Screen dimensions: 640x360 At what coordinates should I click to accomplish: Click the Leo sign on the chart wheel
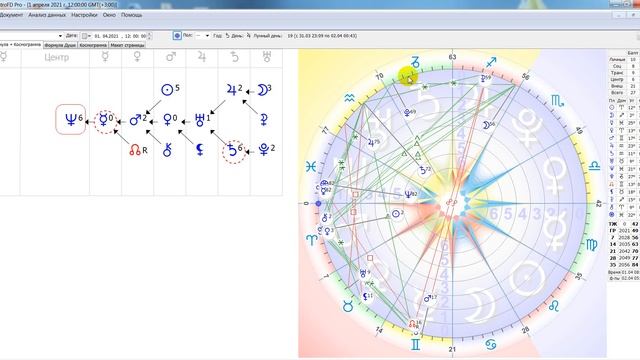[x=554, y=306]
